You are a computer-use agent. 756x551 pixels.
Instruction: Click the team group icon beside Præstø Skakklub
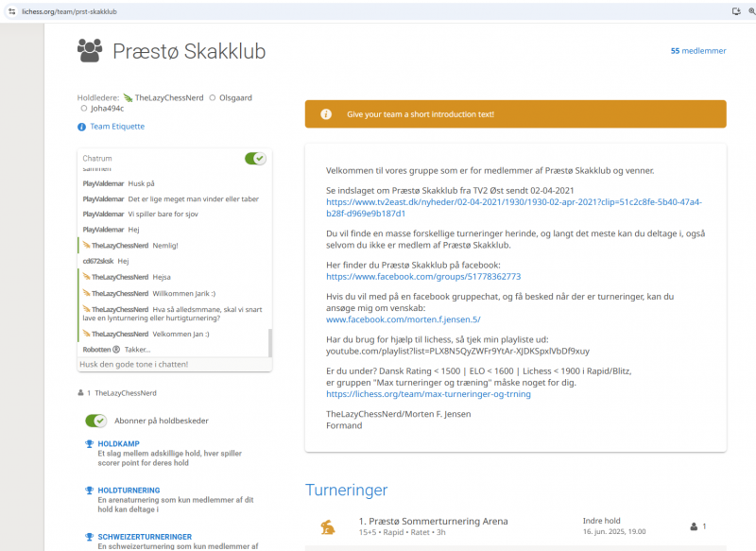coord(90,51)
